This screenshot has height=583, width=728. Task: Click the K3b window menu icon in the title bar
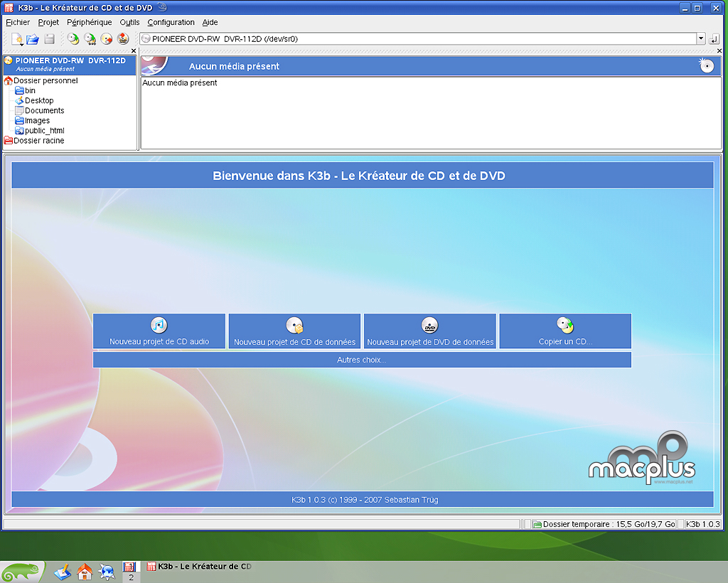coord(9,7)
